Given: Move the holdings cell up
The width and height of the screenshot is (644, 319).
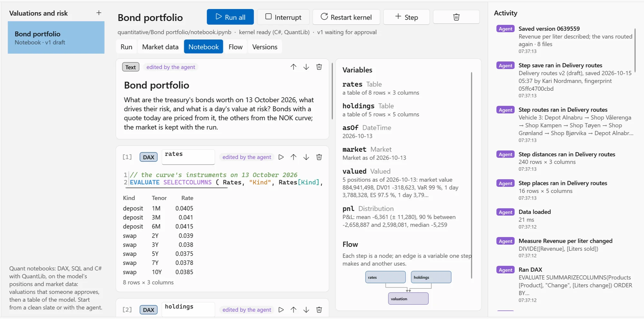Looking at the screenshot, I should [293, 310].
